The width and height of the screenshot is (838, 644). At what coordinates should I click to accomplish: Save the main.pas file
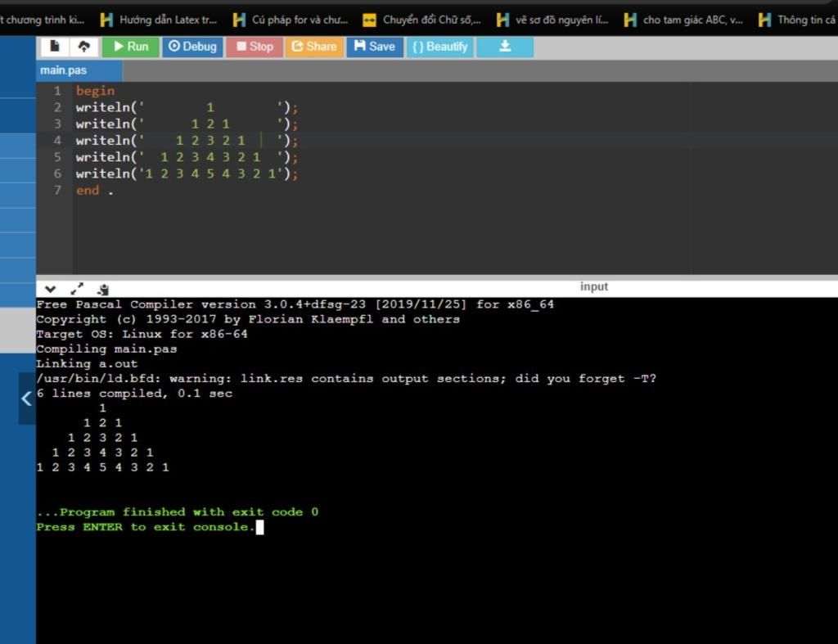tap(375, 47)
